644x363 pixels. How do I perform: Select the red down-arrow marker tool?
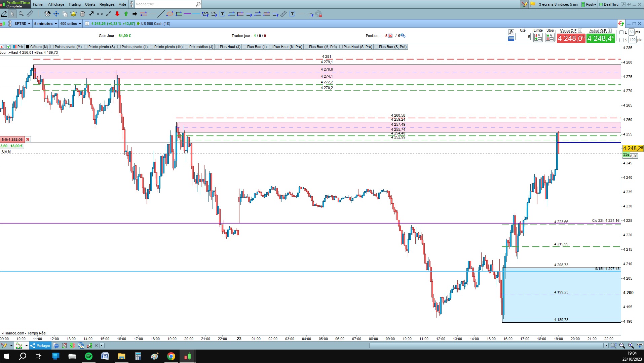pos(117,14)
